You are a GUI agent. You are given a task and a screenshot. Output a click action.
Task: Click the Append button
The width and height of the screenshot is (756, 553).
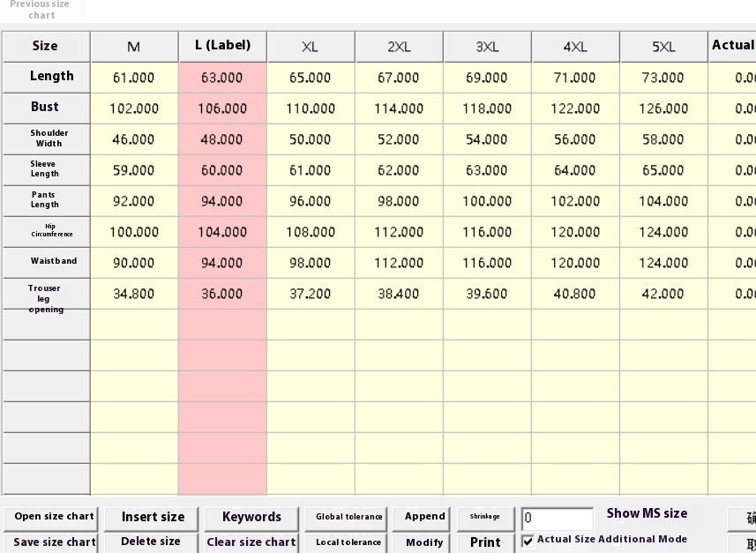pos(424,517)
